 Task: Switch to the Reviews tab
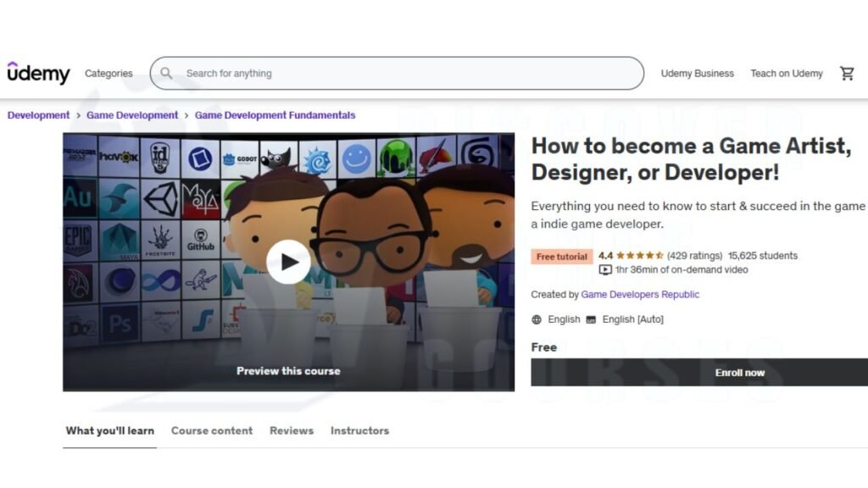click(x=292, y=430)
